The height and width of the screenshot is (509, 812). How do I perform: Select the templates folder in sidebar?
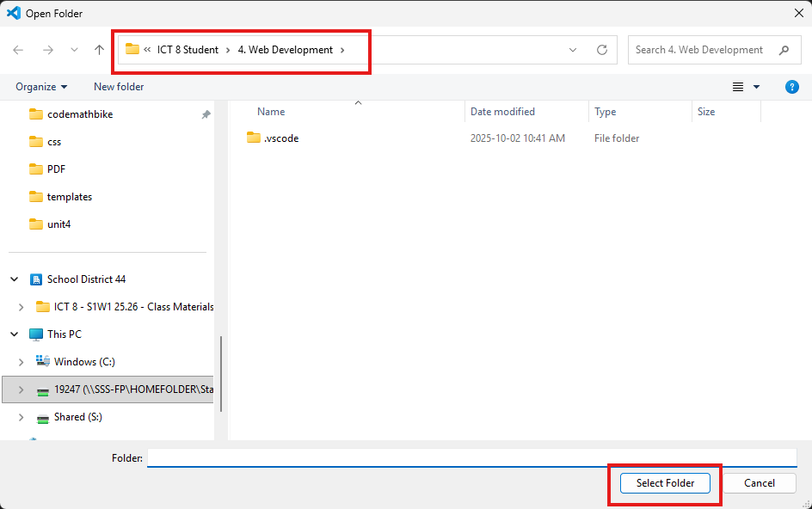point(70,196)
